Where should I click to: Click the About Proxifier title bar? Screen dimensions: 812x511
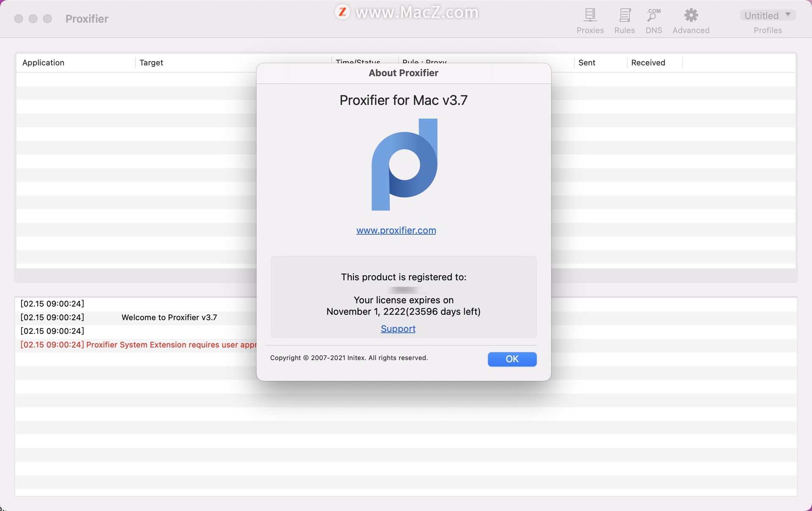403,73
